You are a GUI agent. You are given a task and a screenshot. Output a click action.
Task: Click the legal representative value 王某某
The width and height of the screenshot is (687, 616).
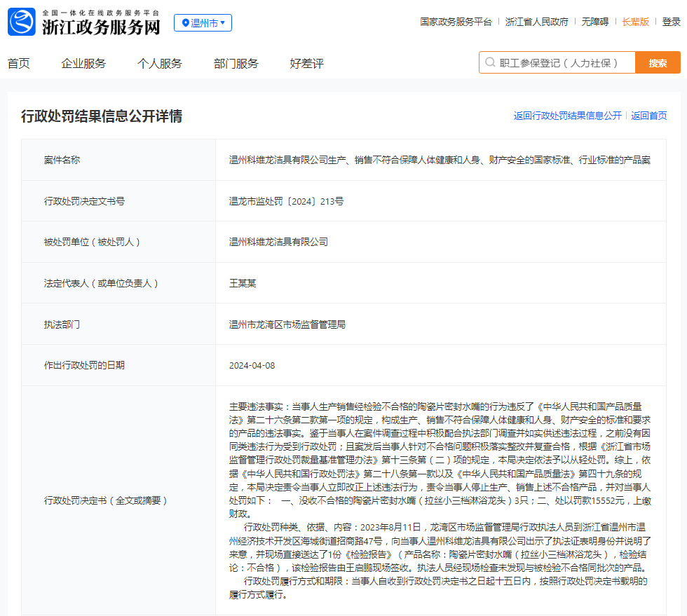pyautogui.click(x=243, y=283)
